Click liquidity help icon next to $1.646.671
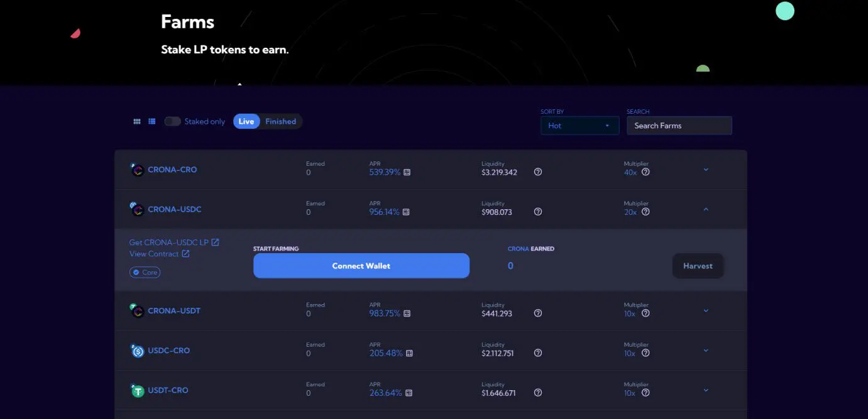 pos(538,393)
